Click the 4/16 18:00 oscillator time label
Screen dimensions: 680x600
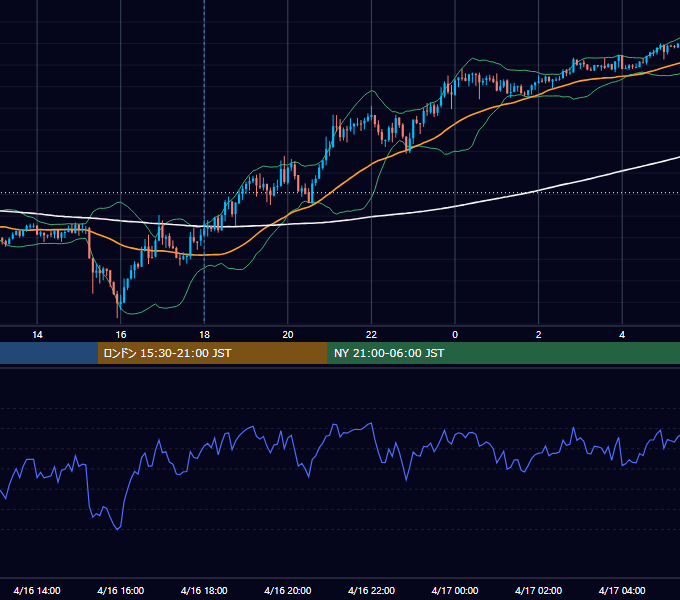(204, 590)
